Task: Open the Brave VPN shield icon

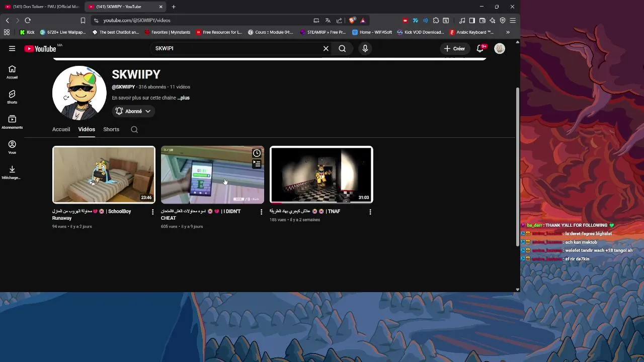Action: click(x=502, y=20)
